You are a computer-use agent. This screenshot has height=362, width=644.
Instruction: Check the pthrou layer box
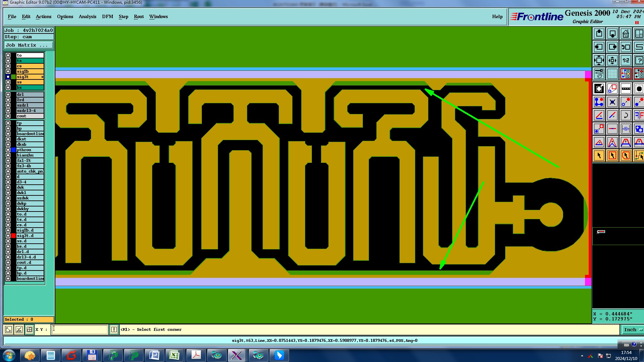(8, 150)
